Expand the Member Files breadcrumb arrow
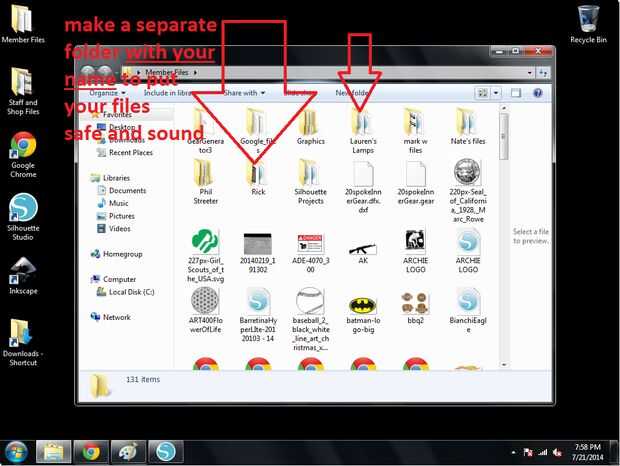This screenshot has width=620, height=466. [196, 72]
